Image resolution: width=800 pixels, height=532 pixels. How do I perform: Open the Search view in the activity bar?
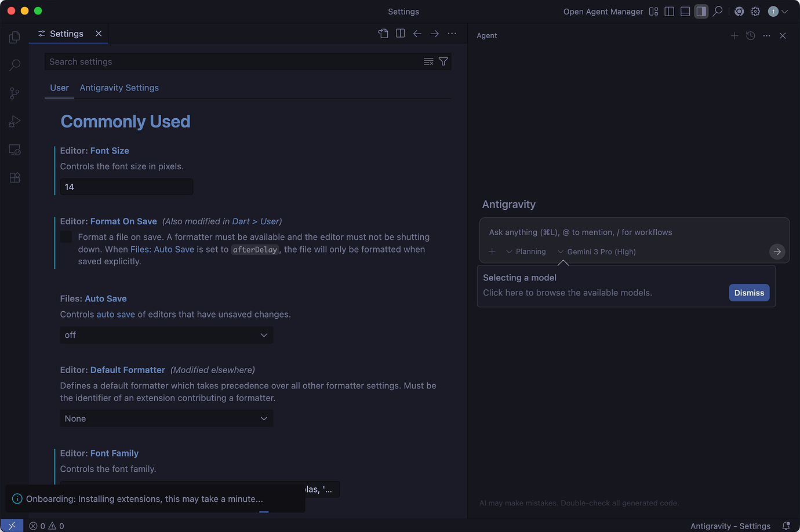click(x=14, y=65)
